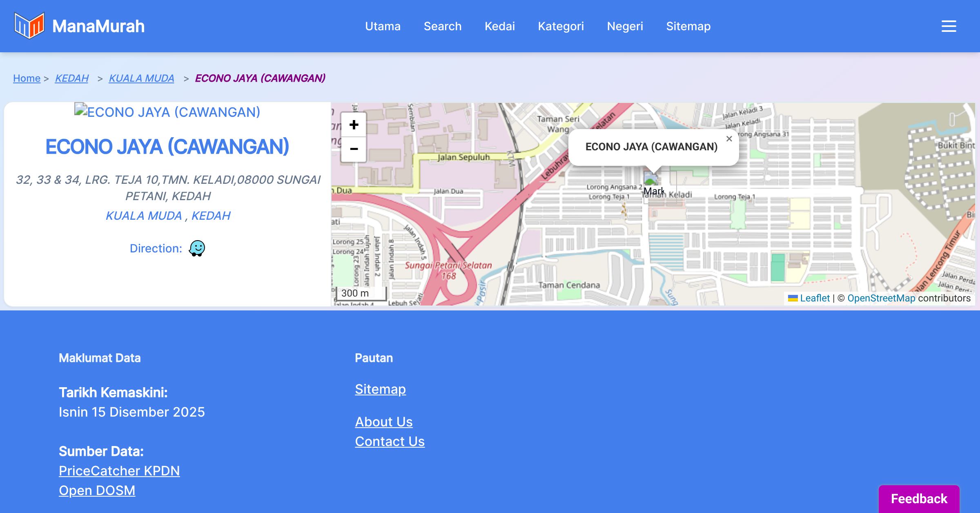Go to KUALA MUDA breadcrumb

pos(141,78)
